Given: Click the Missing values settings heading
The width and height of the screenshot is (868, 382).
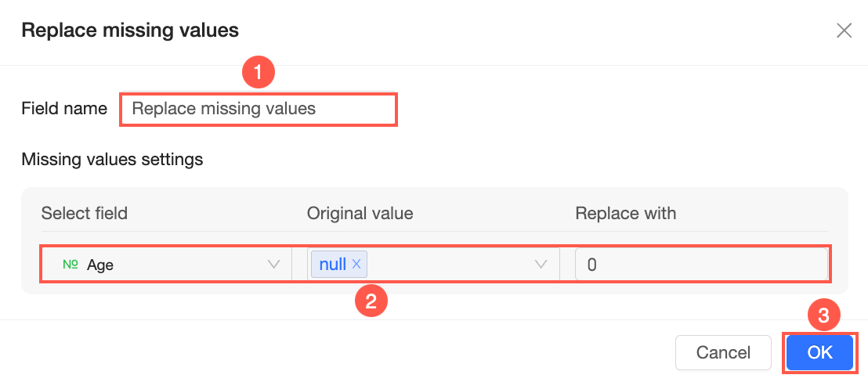Looking at the screenshot, I should [x=112, y=160].
